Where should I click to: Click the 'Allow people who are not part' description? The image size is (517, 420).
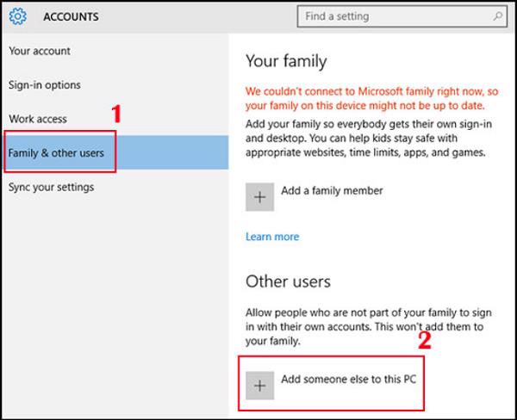coord(369,327)
